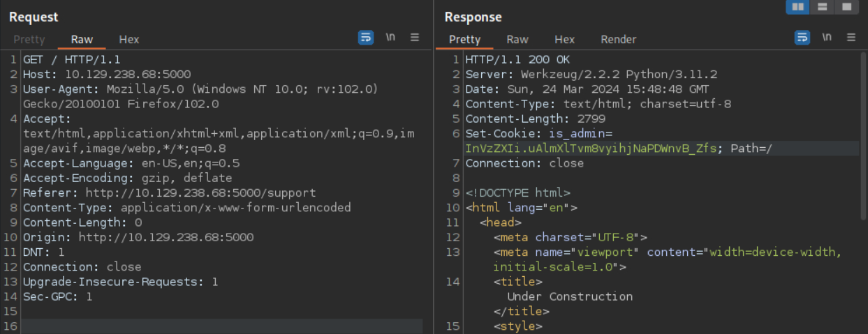Click the Server Werkzeug header line
Screen dimensions: 868x334
(x=591, y=75)
